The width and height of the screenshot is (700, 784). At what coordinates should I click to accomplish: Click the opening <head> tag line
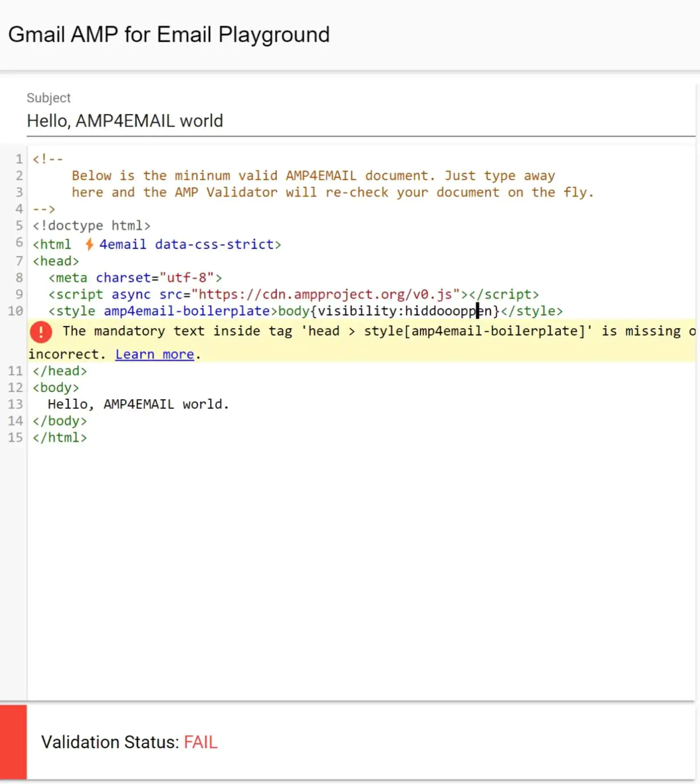tap(56, 261)
